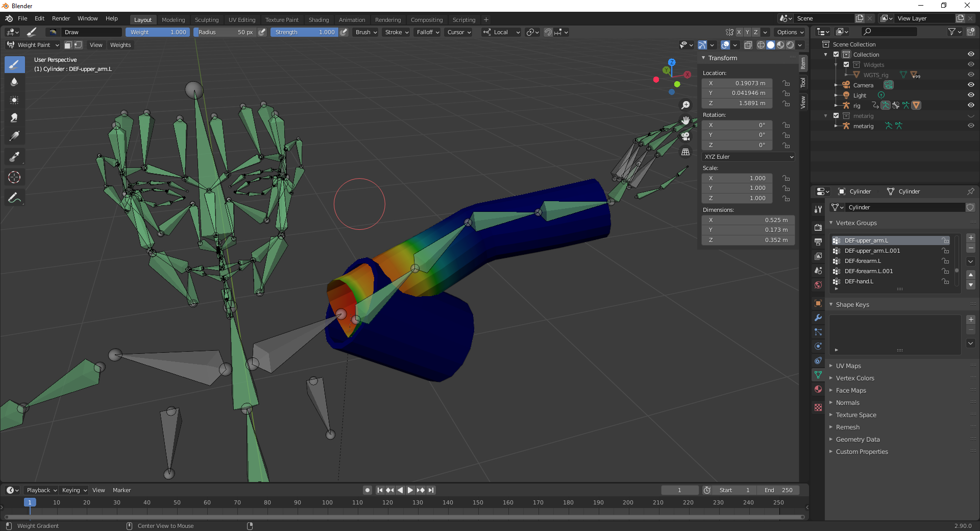Adjust the brush Strength slider
The height and width of the screenshot is (531, 980).
[x=305, y=32]
